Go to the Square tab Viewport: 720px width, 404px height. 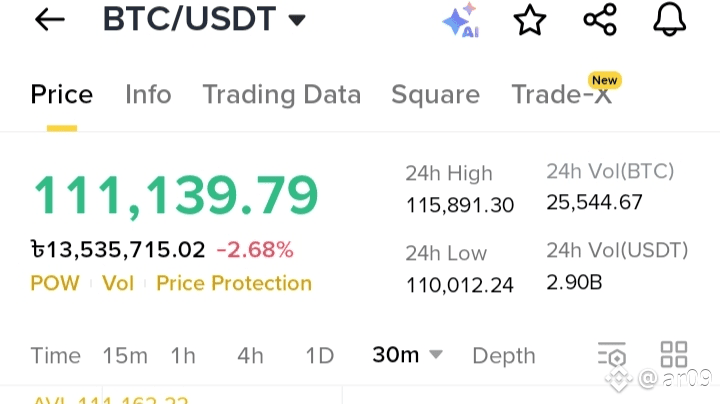point(435,95)
